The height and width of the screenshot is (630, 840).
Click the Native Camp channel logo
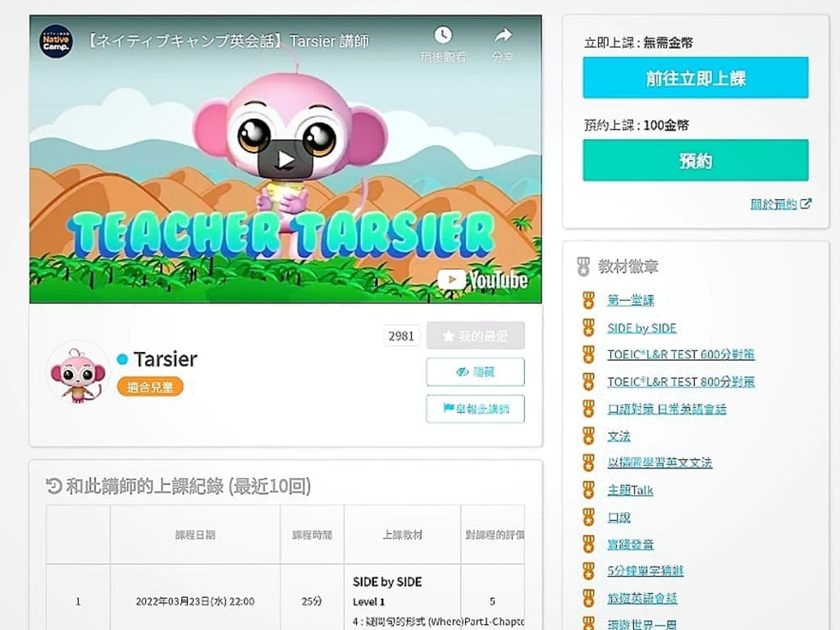click(x=56, y=41)
